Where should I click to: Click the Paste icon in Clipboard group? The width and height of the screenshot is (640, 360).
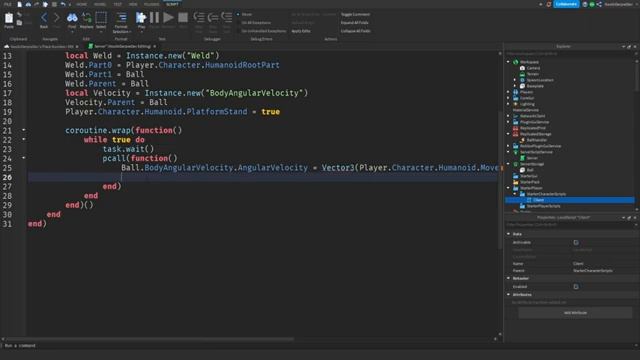point(9,19)
